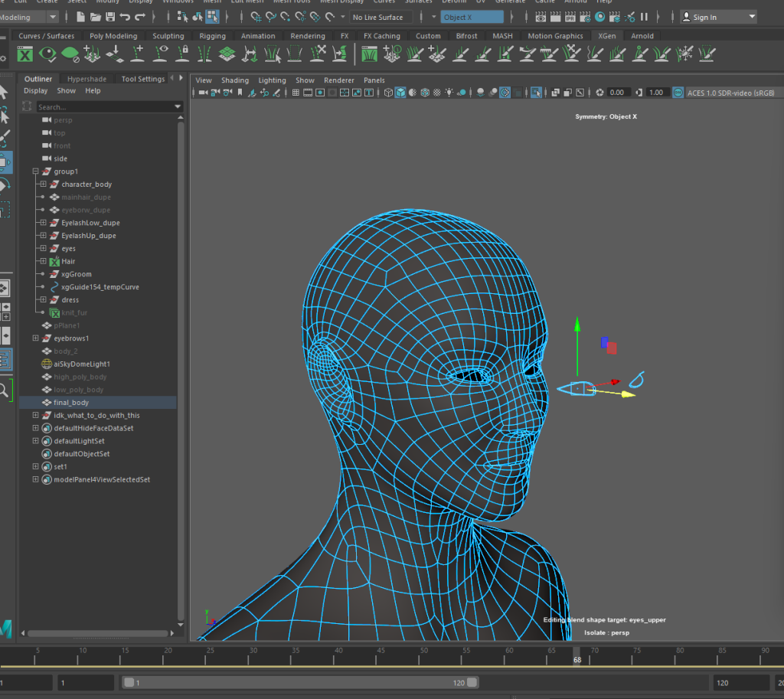Switch to the Poly Modeling shelf tab

click(x=113, y=36)
